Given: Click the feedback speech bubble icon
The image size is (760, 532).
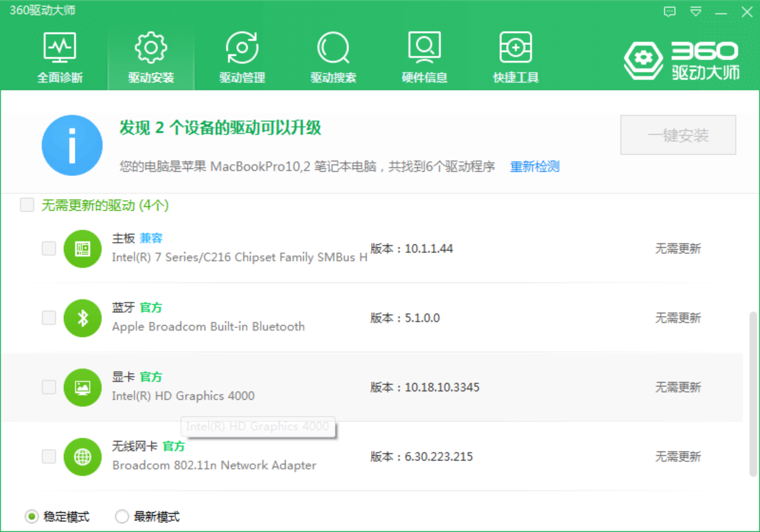Looking at the screenshot, I should pyautogui.click(x=669, y=11).
